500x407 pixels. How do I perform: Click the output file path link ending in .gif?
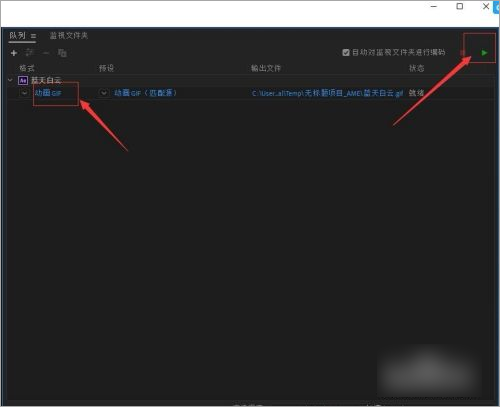[x=327, y=93]
